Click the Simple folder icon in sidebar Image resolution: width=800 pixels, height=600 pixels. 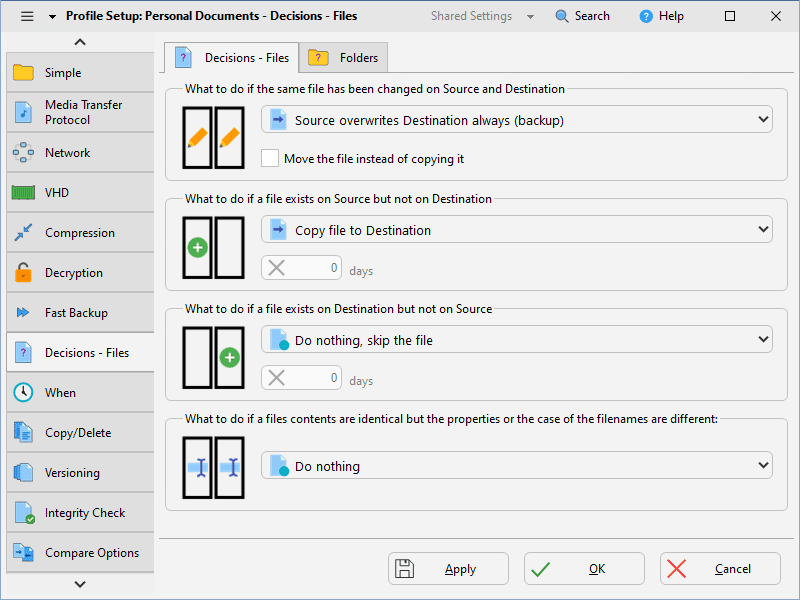coord(23,72)
